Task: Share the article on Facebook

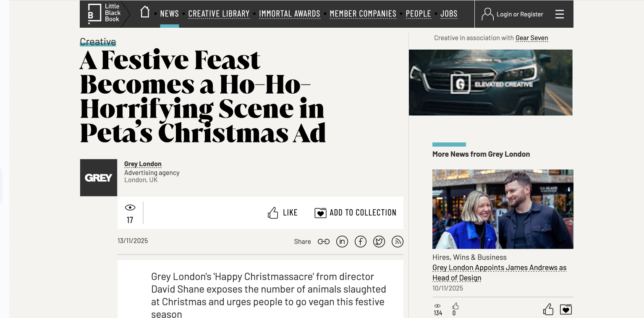Action: click(360, 242)
